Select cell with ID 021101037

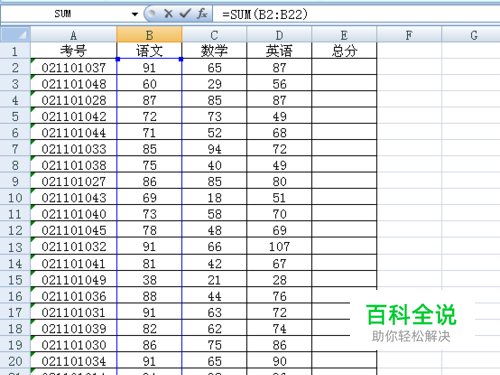[74, 67]
